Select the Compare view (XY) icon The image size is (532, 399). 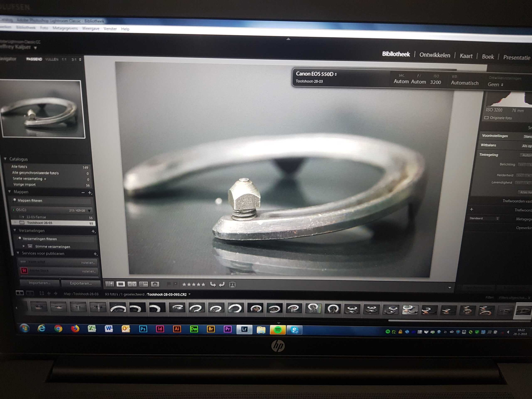[x=132, y=284]
